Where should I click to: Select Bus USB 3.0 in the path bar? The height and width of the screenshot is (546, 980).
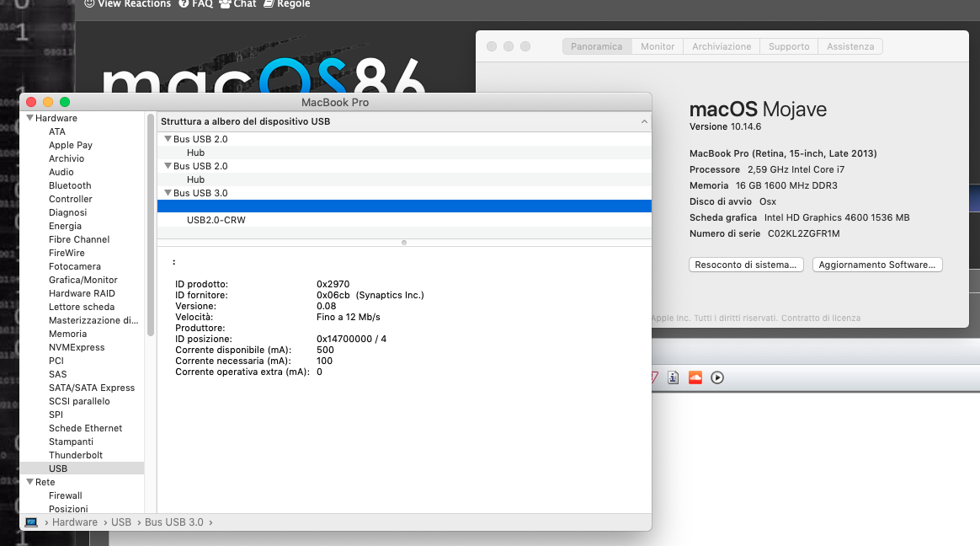point(173,522)
